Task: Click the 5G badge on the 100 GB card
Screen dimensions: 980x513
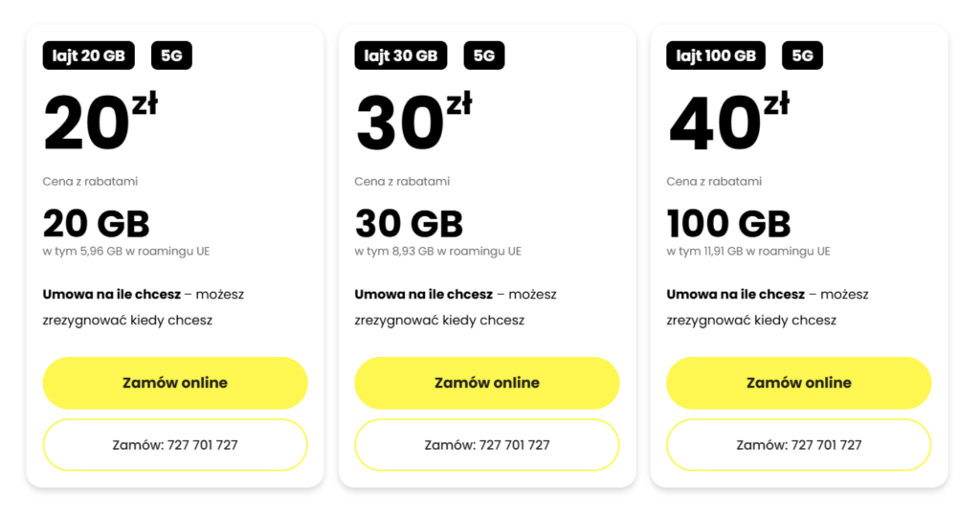Action: tap(803, 56)
